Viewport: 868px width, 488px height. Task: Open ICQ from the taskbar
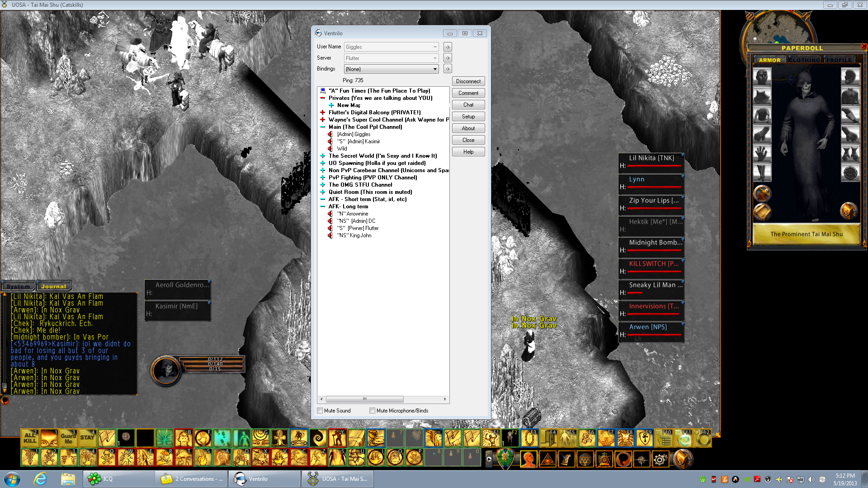pyautogui.click(x=118, y=479)
